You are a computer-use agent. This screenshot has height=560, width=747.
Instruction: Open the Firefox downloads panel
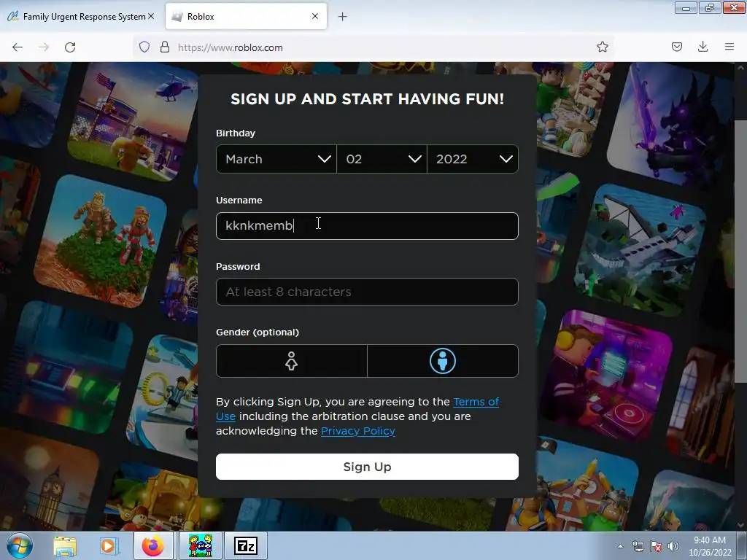pyautogui.click(x=703, y=47)
